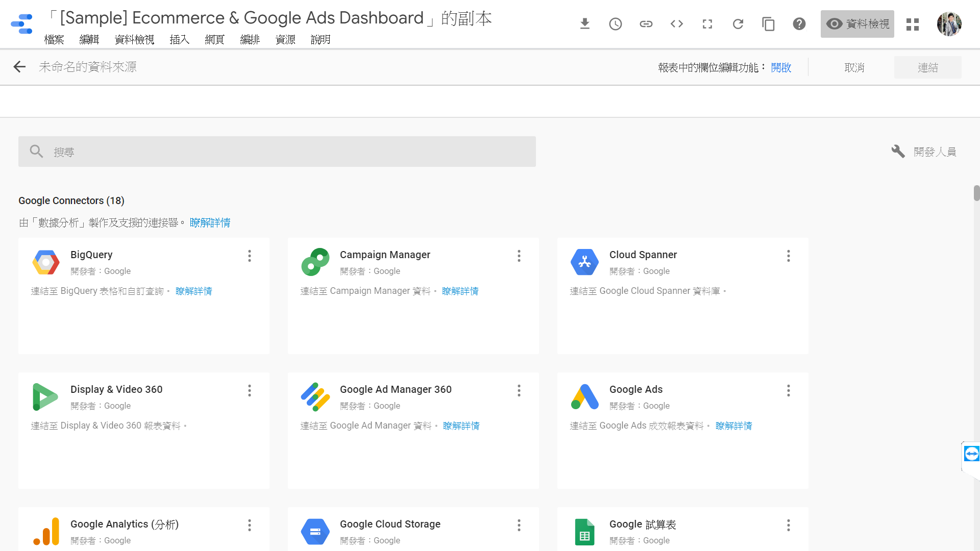Click the report title text
The width and height of the screenshot is (980, 551).
pyautogui.click(x=269, y=18)
